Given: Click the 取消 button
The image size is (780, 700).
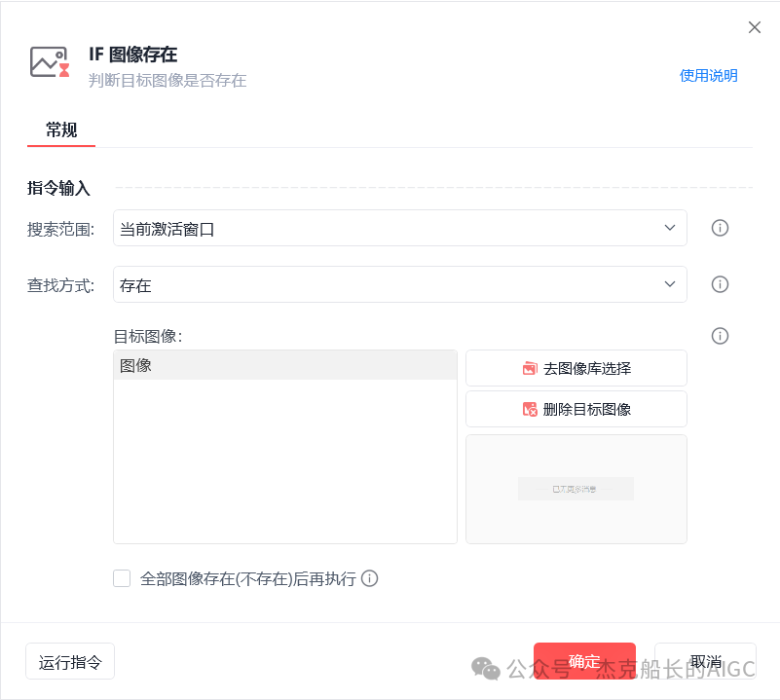Looking at the screenshot, I should click(705, 661).
